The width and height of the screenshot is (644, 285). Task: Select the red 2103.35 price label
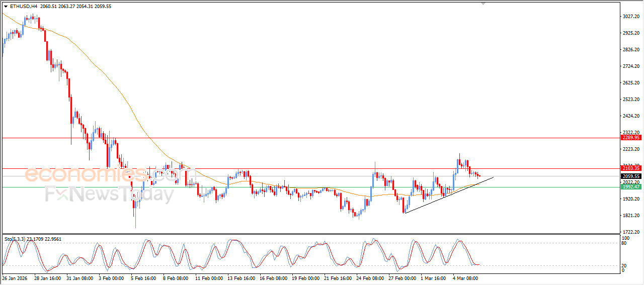point(630,168)
